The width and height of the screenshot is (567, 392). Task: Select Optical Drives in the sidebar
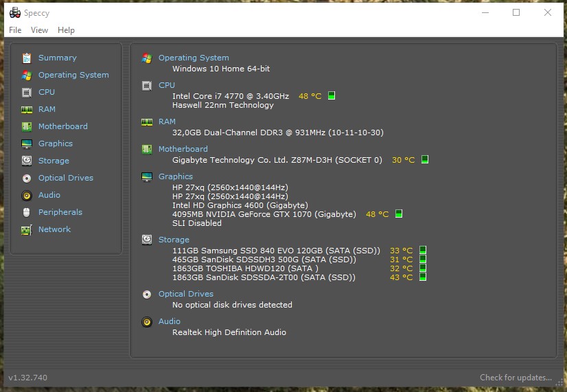[x=66, y=178]
